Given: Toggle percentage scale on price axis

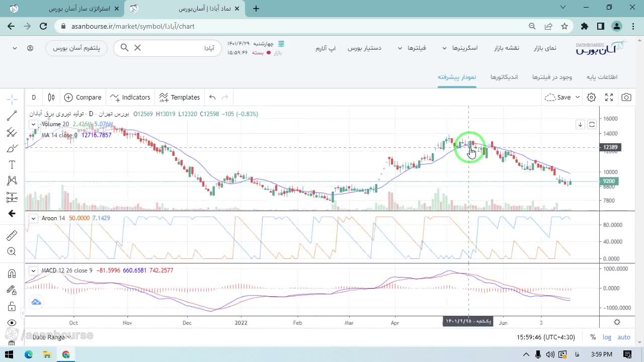Looking at the screenshot, I should (593, 337).
